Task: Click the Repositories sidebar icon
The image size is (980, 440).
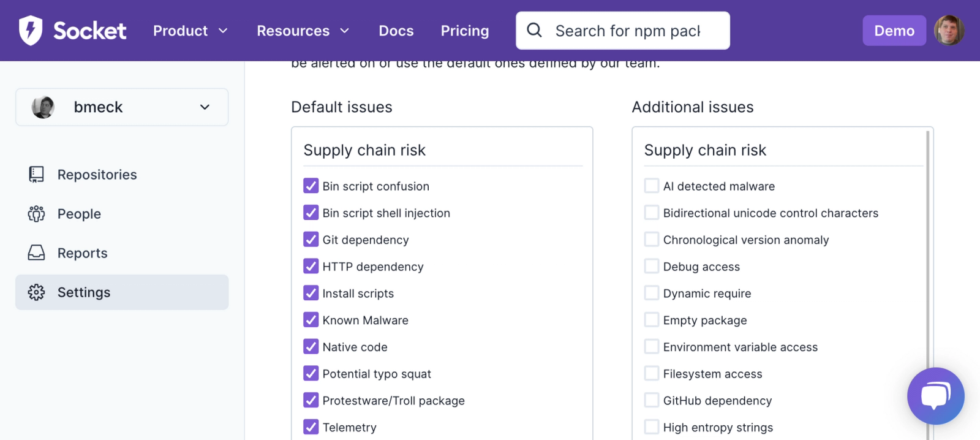Action: click(36, 175)
